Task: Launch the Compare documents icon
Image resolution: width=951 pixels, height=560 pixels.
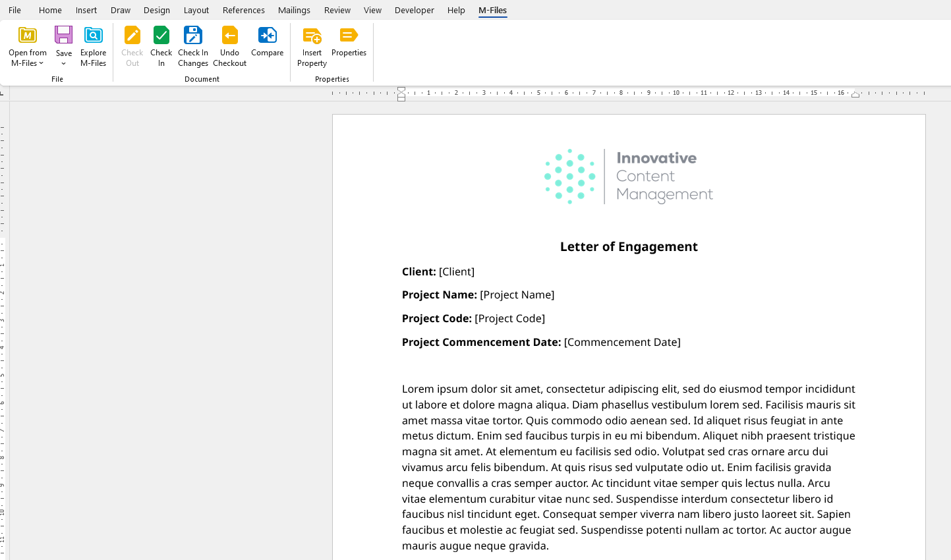Action: pos(268,35)
